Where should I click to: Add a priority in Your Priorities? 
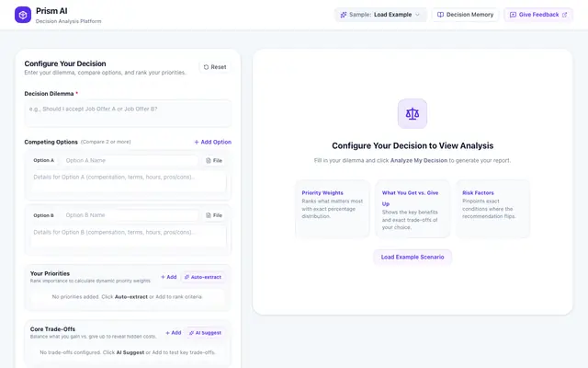(x=169, y=277)
